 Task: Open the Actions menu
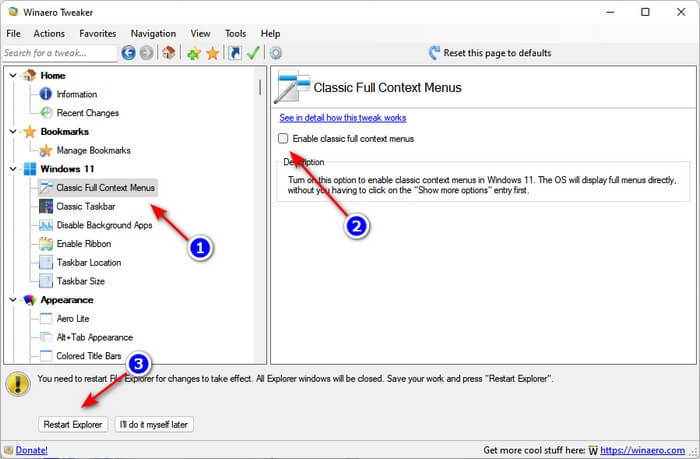pyautogui.click(x=49, y=33)
